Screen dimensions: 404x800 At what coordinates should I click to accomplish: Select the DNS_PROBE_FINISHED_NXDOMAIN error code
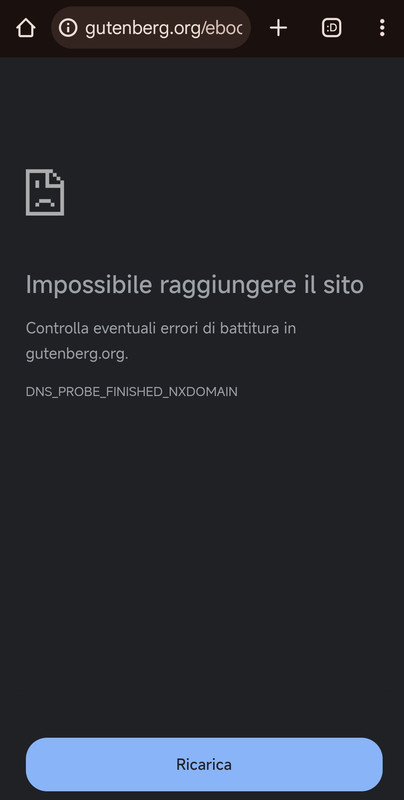click(132, 392)
